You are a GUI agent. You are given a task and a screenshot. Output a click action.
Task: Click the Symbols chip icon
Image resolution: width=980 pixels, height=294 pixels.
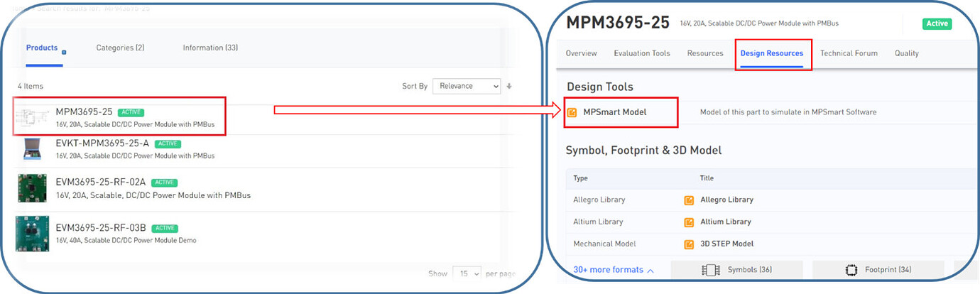(x=709, y=270)
